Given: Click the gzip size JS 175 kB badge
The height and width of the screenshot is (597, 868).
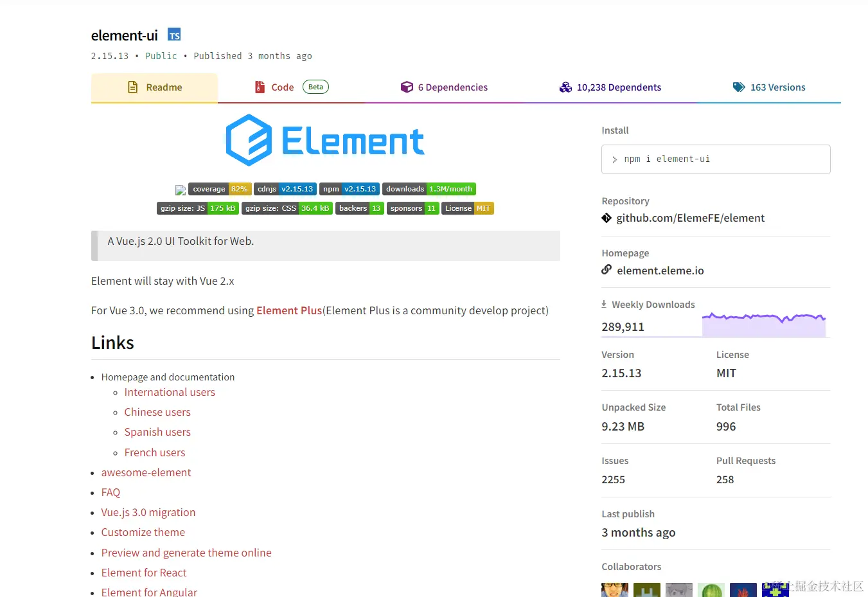Looking at the screenshot, I should click(x=198, y=208).
